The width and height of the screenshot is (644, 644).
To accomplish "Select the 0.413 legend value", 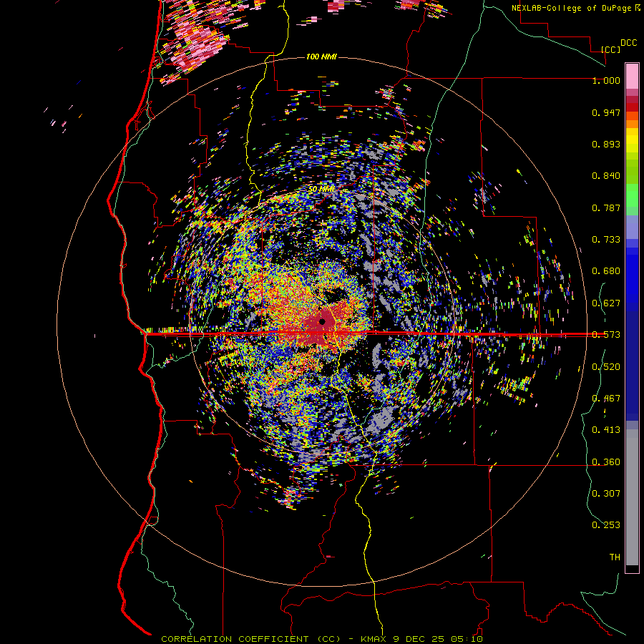I will click(606, 430).
